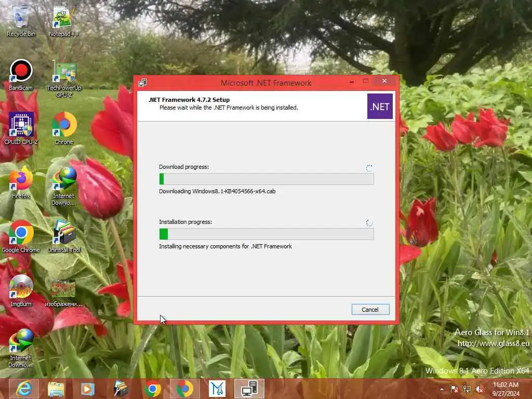Select the Google Chrome desktop icon
This screenshot has width=532, height=399.
tap(21, 236)
